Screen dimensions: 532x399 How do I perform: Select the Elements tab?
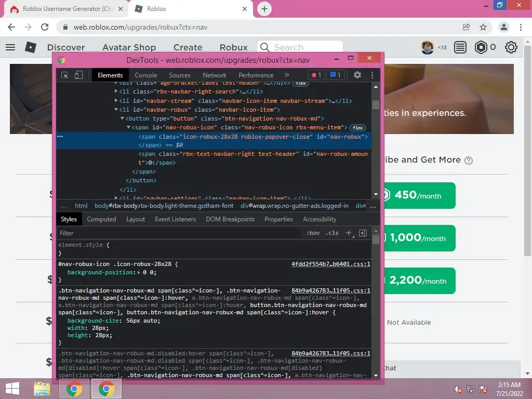pyautogui.click(x=110, y=75)
